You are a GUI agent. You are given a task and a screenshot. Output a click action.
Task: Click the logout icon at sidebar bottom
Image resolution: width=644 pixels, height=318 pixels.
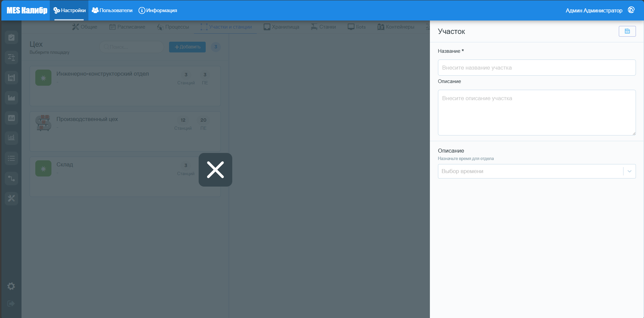(x=11, y=304)
